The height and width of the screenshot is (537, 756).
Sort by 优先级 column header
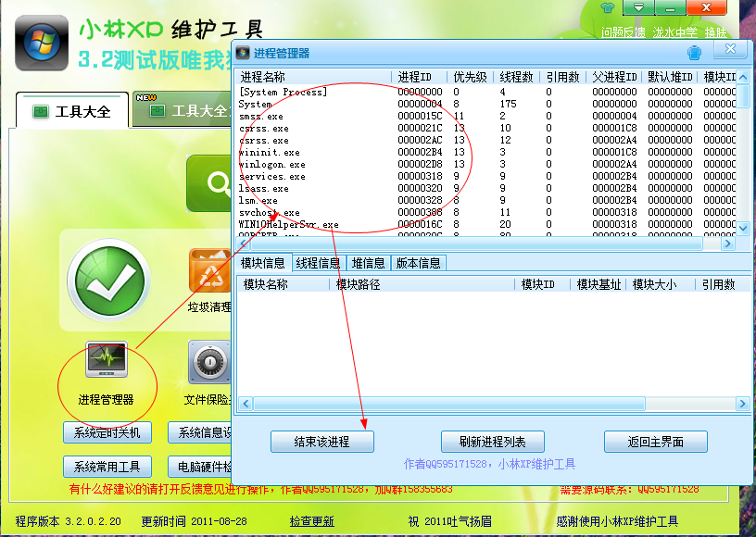tap(471, 77)
